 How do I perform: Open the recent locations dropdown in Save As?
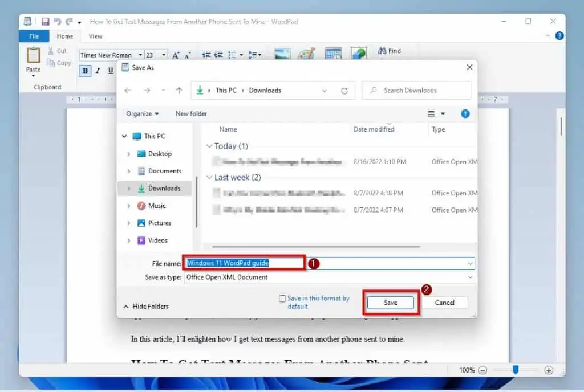coord(163,91)
